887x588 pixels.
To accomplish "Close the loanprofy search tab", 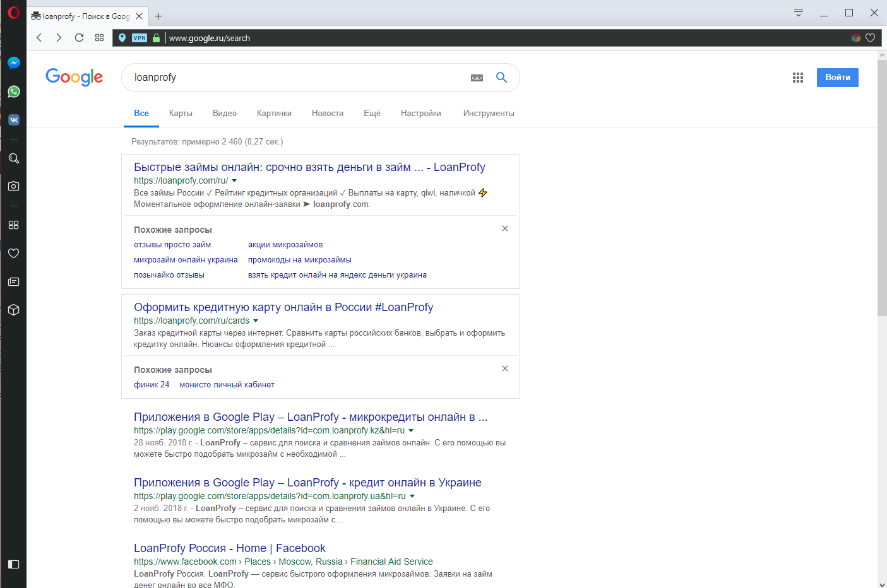I will pyautogui.click(x=140, y=16).
